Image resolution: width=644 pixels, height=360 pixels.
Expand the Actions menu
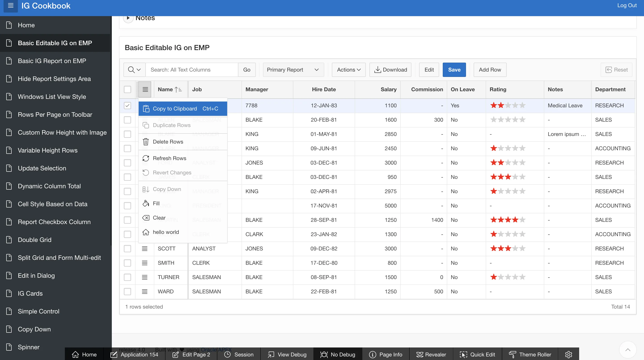[x=349, y=70]
